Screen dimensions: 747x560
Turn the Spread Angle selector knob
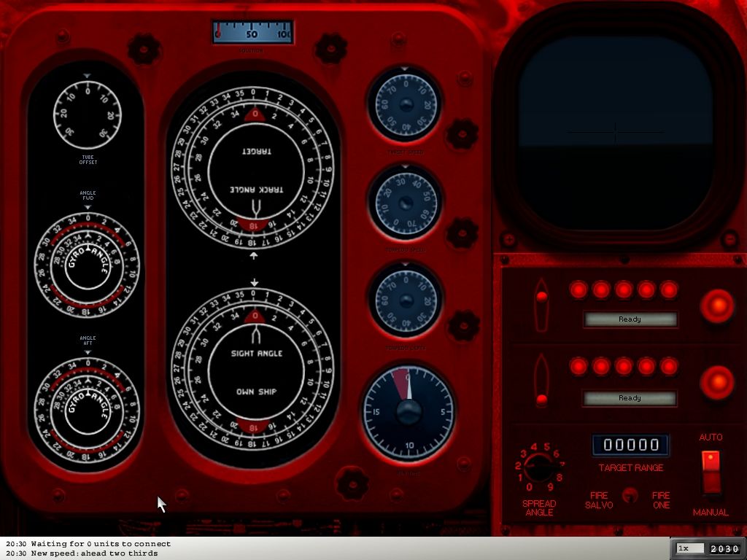tap(539, 467)
